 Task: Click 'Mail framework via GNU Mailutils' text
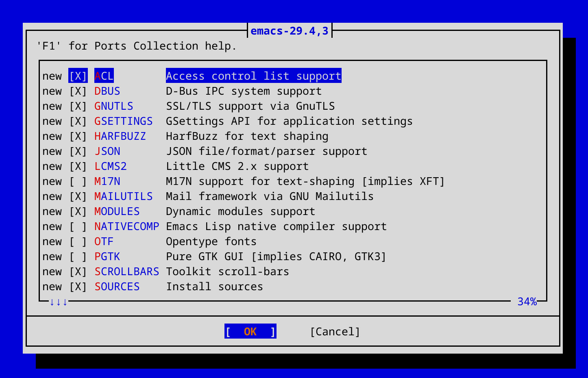point(270,196)
